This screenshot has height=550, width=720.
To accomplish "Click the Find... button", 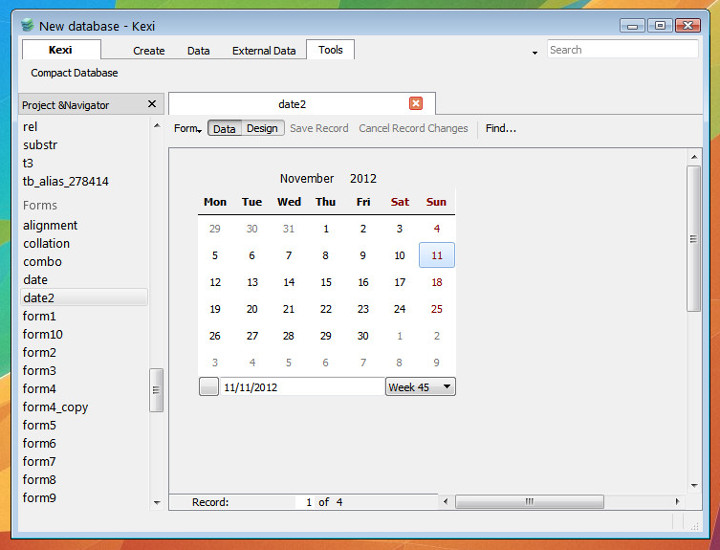I will 500,128.
